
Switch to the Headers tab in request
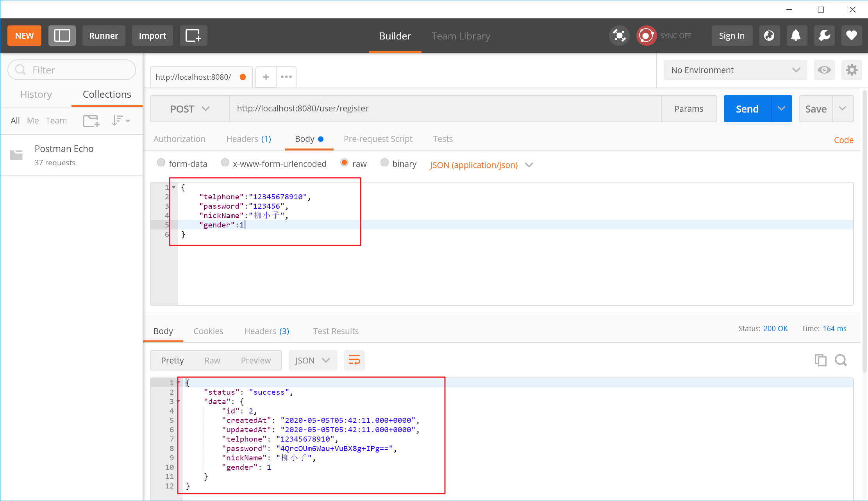coord(248,138)
